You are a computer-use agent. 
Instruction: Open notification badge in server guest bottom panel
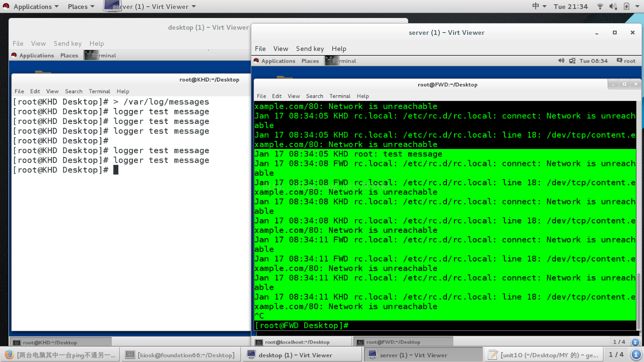coord(635,342)
